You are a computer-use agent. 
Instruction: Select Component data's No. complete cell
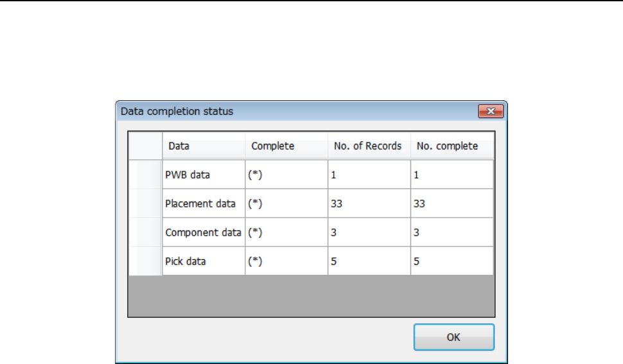click(x=452, y=232)
